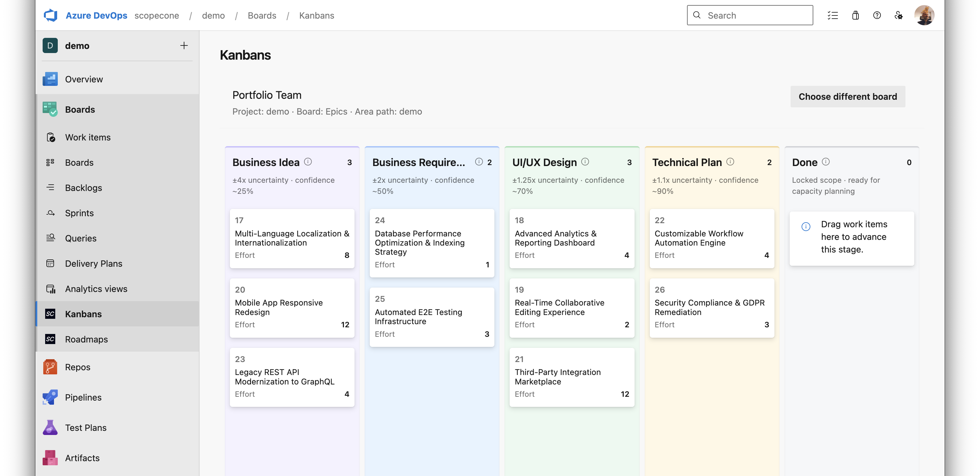Open the Marketplace bag icon
Viewport: 980px width, 476px height.
tap(855, 15)
